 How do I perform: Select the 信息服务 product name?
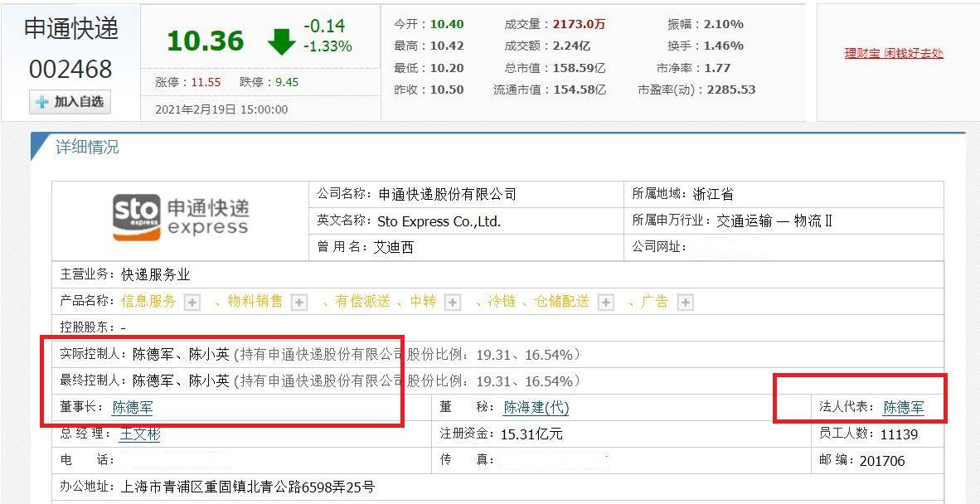tap(149, 302)
